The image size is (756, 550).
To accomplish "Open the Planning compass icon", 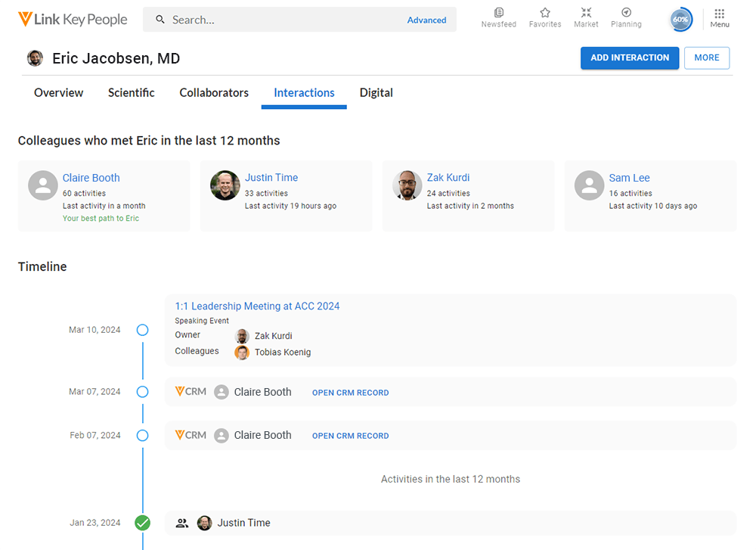I will click(x=626, y=13).
